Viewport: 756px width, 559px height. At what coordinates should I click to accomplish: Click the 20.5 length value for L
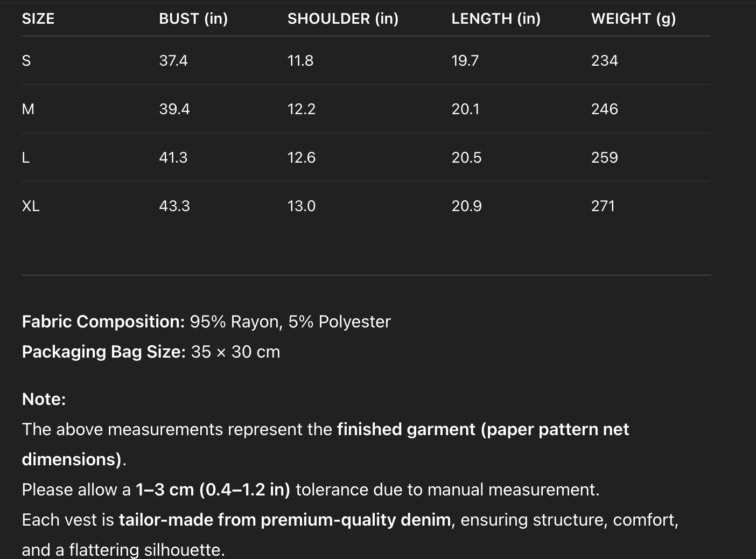466,158
